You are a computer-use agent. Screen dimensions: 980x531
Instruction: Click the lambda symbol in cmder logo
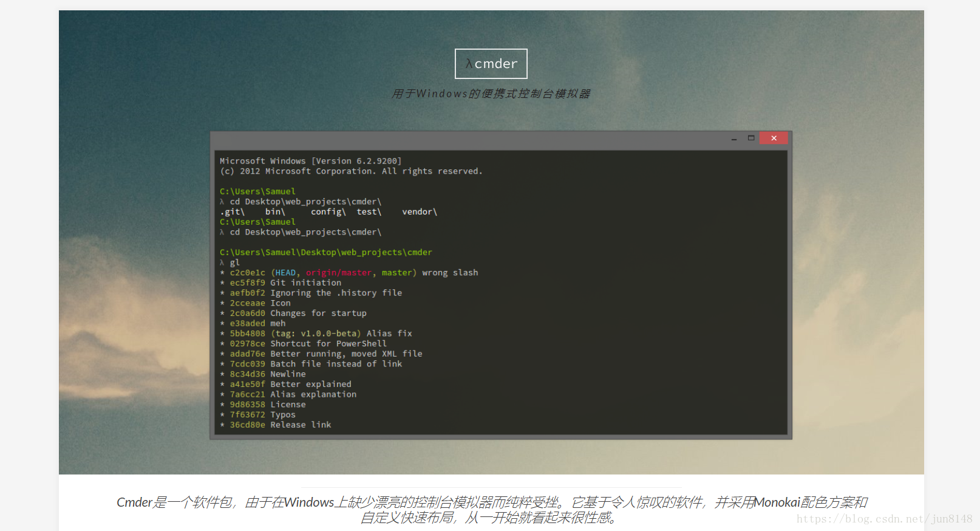[x=469, y=63]
